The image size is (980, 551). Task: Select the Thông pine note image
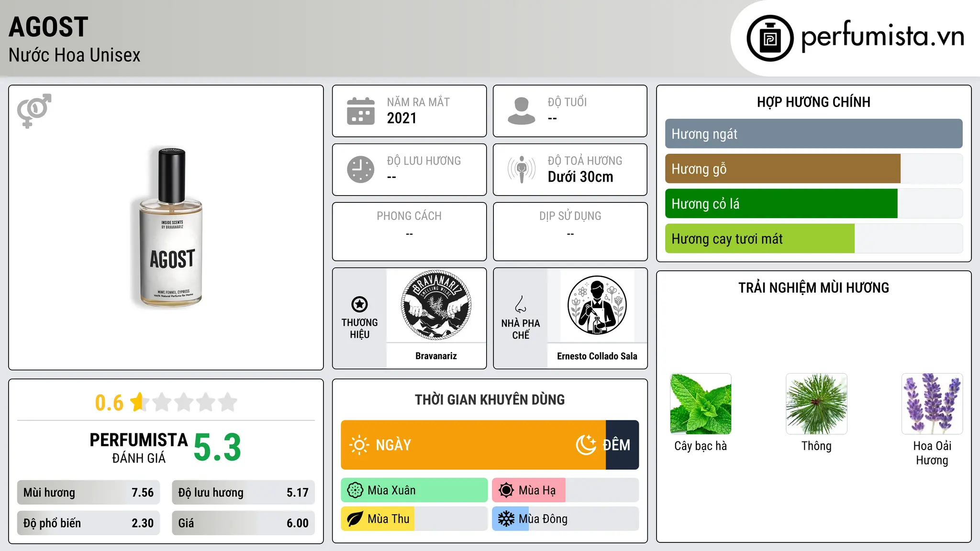[816, 404]
